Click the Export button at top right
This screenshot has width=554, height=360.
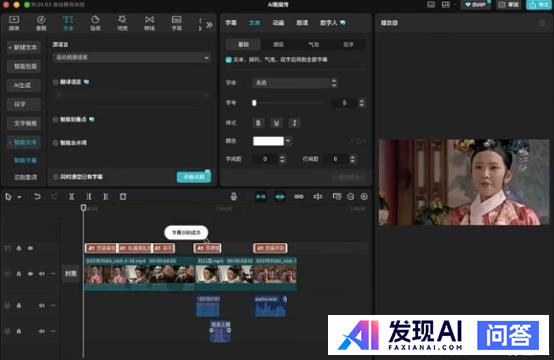point(539,5)
